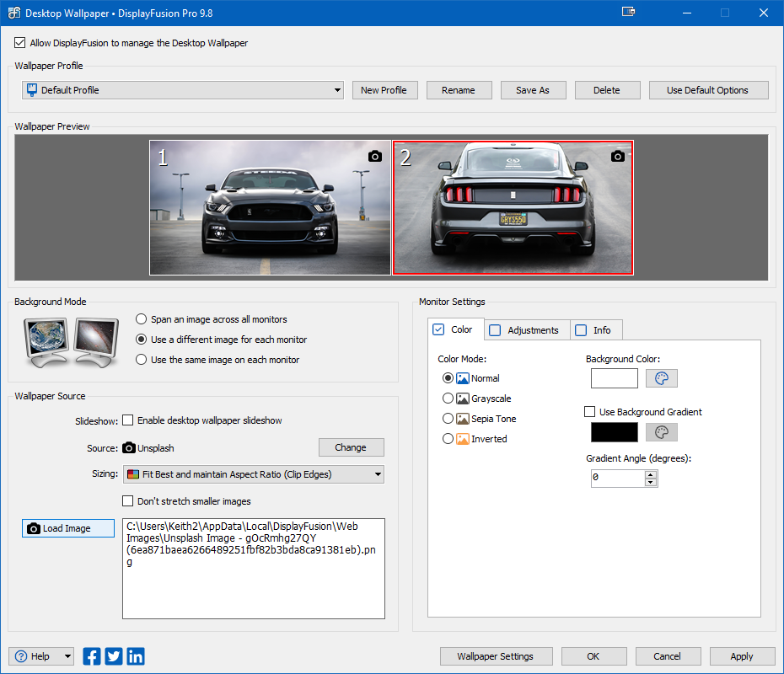The height and width of the screenshot is (674, 784).
Task: Enable Use Background Gradient checkbox
Action: pyautogui.click(x=590, y=411)
